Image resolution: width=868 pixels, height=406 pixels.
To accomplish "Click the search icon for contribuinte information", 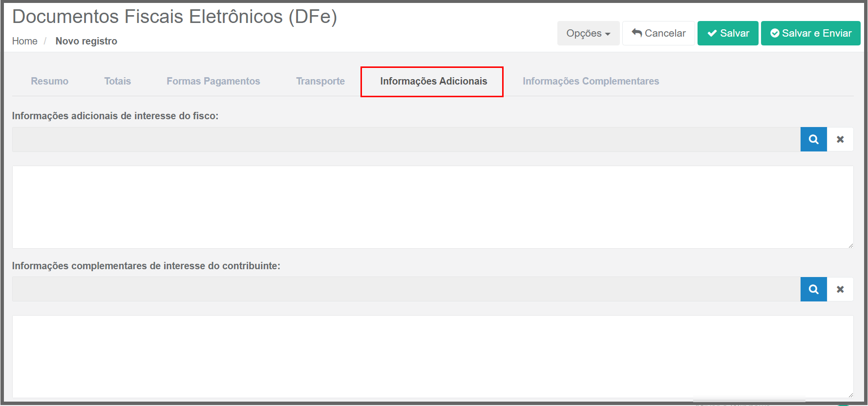I will click(x=813, y=289).
